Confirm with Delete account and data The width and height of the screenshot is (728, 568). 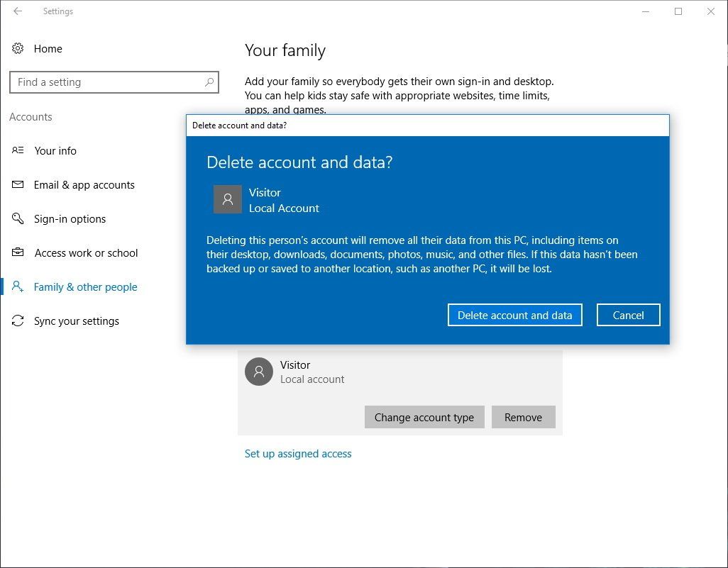(514, 315)
